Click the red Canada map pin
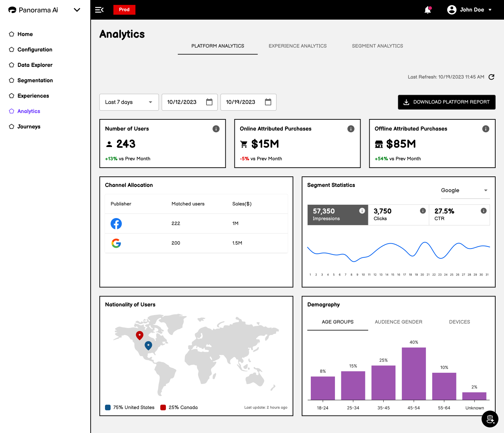Image resolution: width=504 pixels, height=433 pixels. coord(140,336)
